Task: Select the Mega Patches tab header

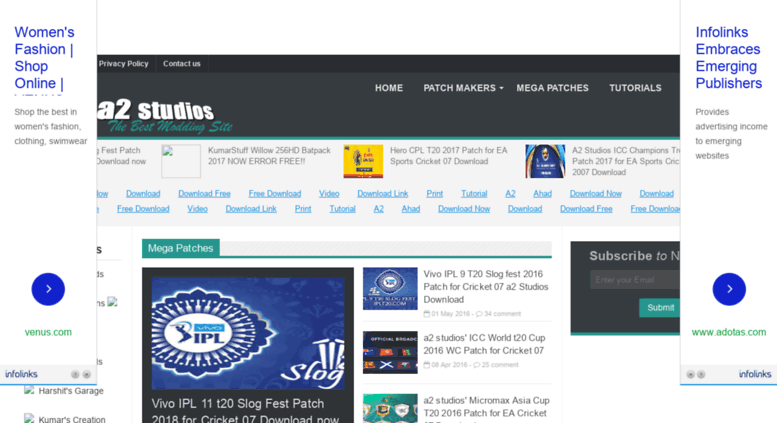Action: click(180, 248)
